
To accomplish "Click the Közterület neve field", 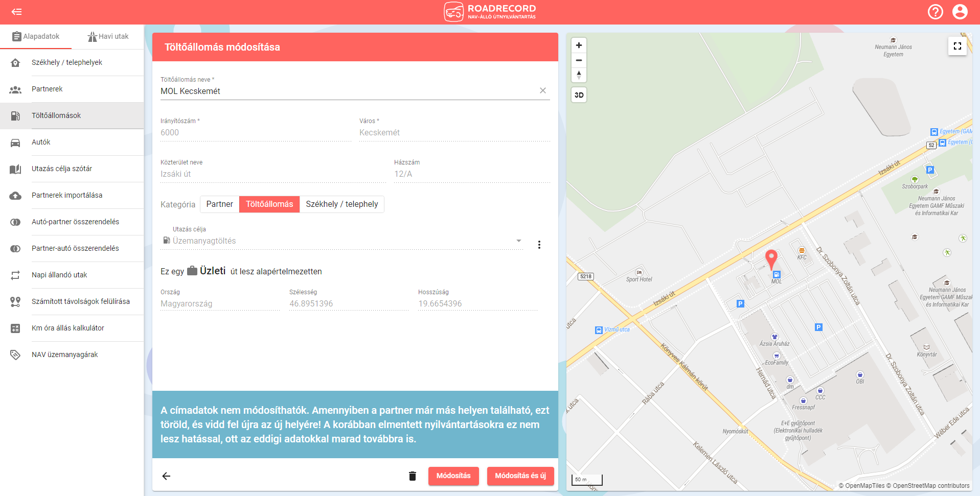I will point(273,174).
